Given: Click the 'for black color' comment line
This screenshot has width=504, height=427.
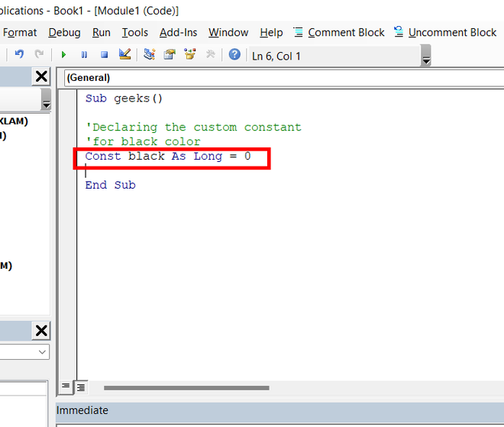Looking at the screenshot, I should (x=143, y=142).
